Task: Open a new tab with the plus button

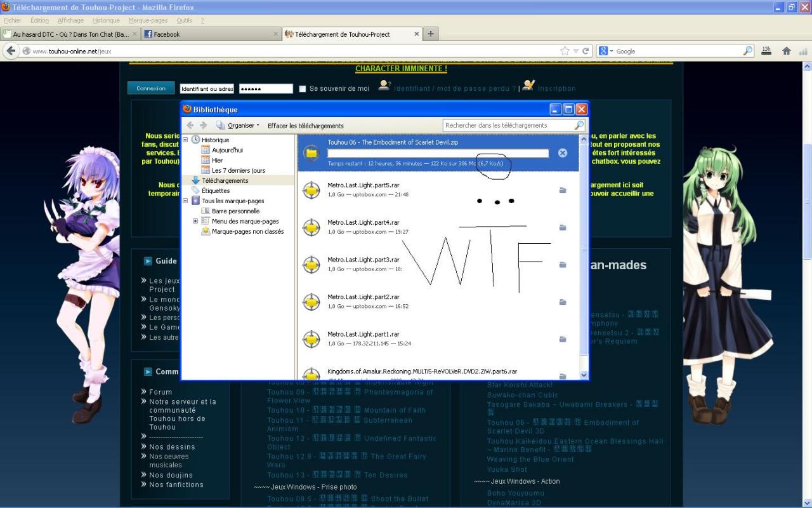Action: point(431,34)
